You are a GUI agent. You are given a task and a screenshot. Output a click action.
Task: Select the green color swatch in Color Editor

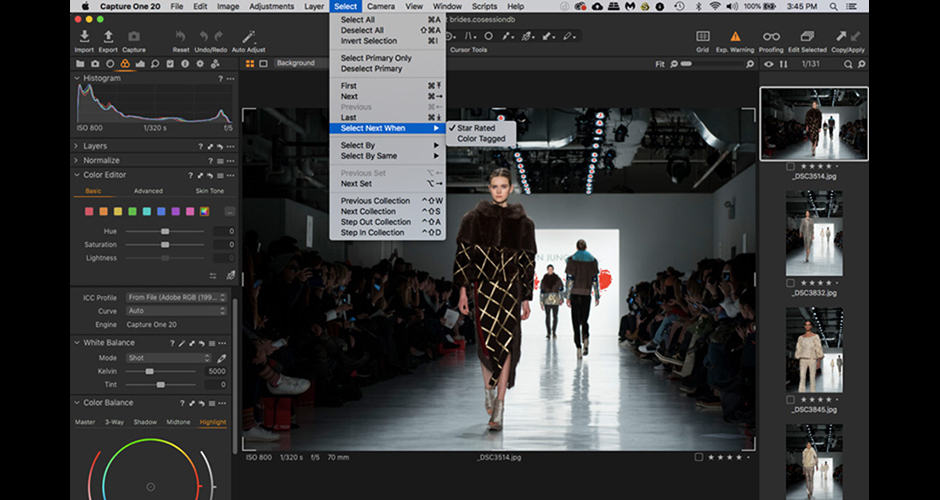tap(132, 211)
